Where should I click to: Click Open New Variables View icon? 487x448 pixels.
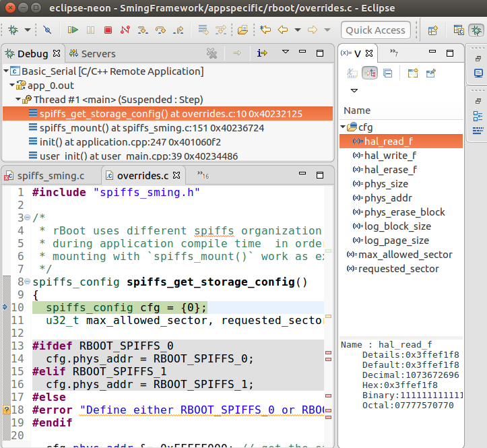point(413,73)
